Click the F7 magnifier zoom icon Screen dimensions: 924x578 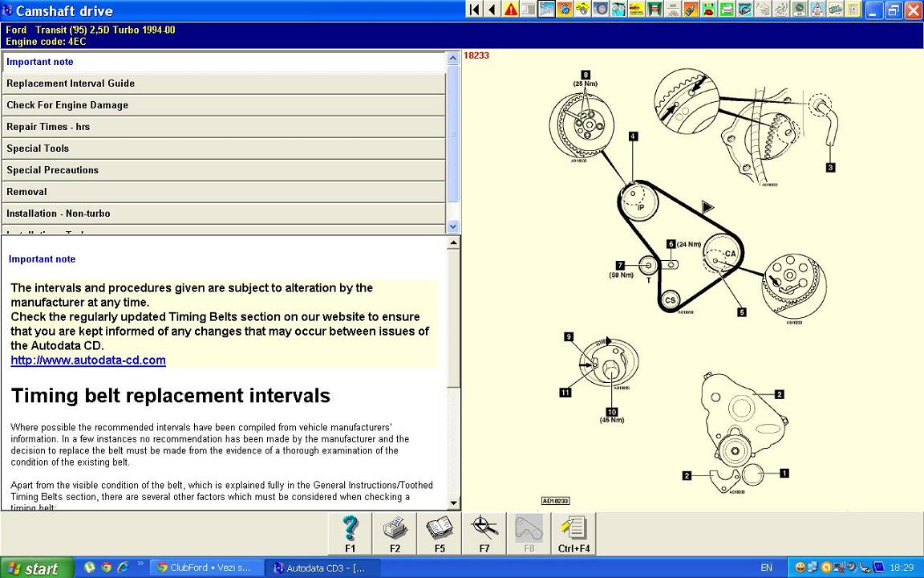pyautogui.click(x=484, y=534)
